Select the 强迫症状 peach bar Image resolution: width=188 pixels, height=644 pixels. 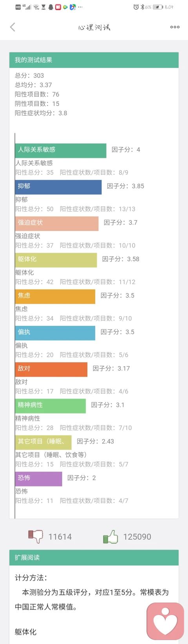[x=57, y=224]
